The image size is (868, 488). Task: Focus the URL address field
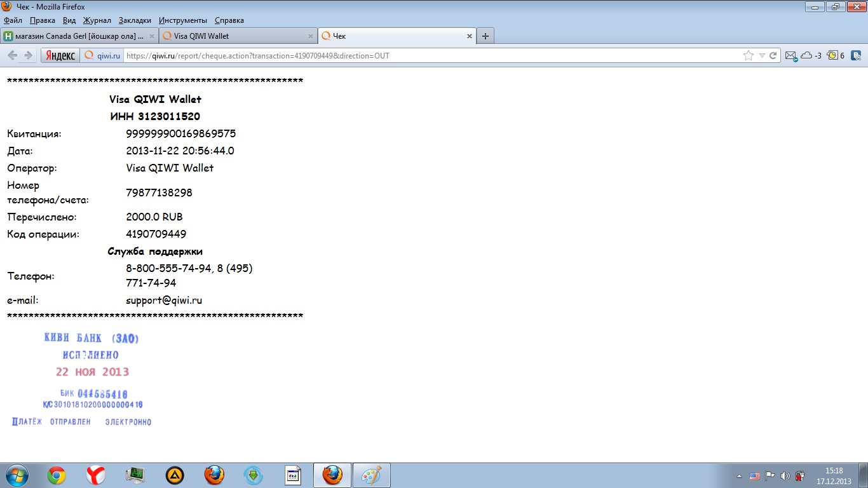click(x=432, y=56)
